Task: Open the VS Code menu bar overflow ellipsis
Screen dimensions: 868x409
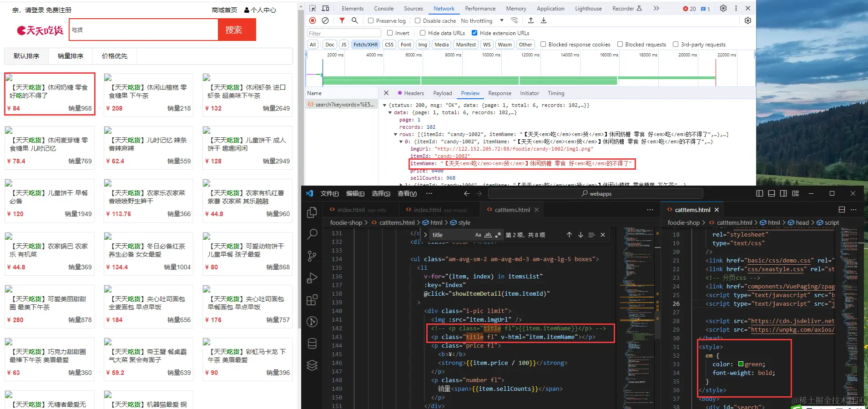Action: (x=429, y=193)
